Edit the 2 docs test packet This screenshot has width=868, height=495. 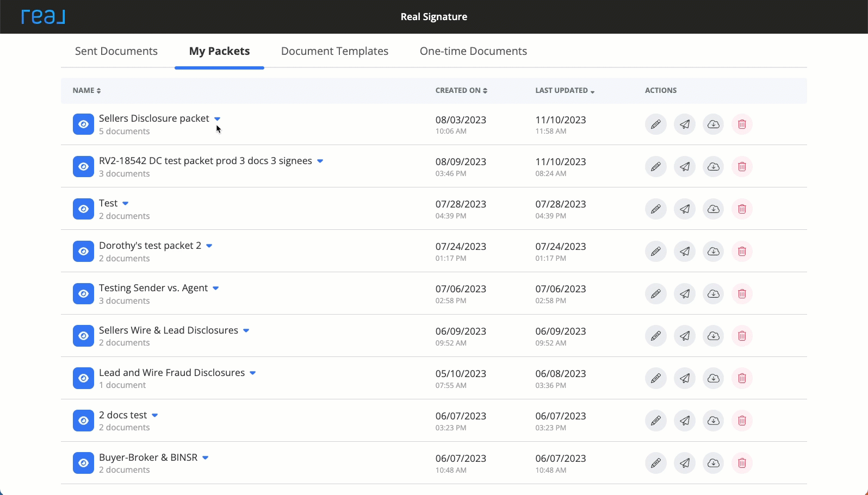click(656, 421)
